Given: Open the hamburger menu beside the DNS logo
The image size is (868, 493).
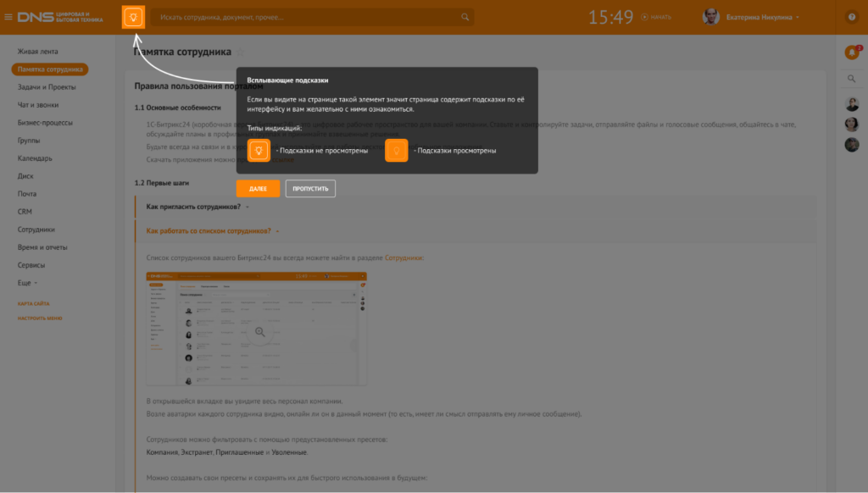Looking at the screenshot, I should (8, 17).
